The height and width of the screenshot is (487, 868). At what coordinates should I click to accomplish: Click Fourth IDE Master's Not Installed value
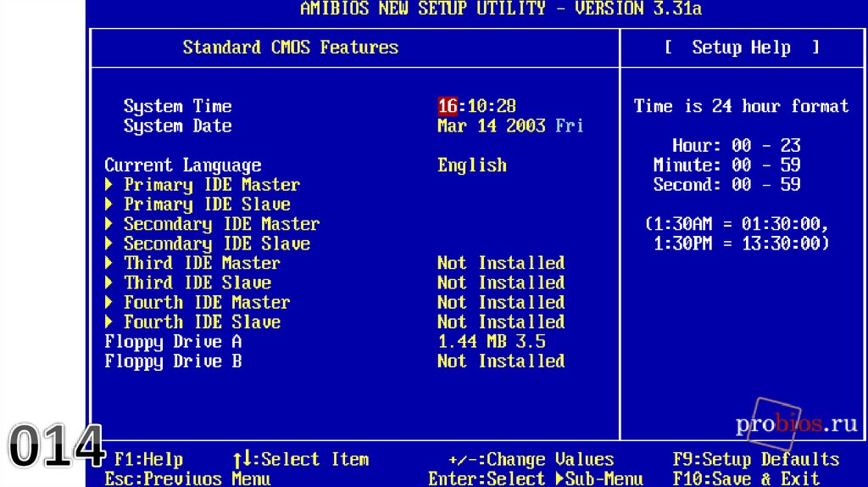(x=501, y=303)
